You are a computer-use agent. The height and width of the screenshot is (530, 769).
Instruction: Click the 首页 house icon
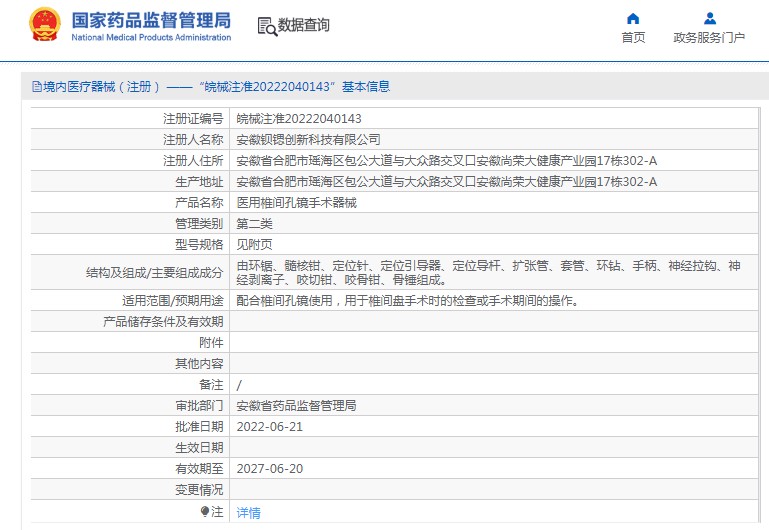tap(633, 18)
